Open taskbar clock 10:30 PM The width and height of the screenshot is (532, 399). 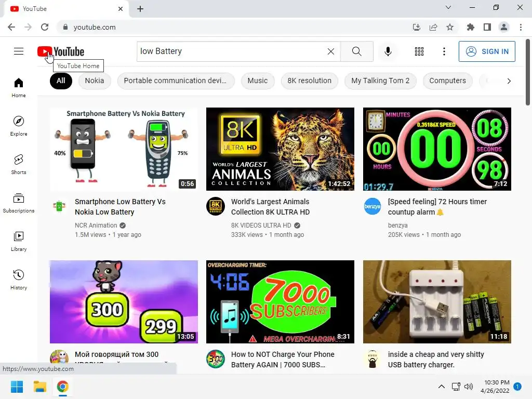[x=495, y=387]
